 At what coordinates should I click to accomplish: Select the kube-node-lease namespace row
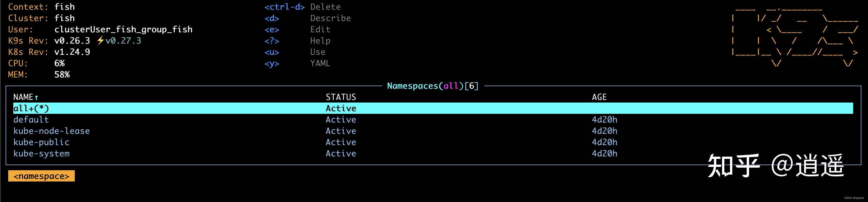click(51, 131)
